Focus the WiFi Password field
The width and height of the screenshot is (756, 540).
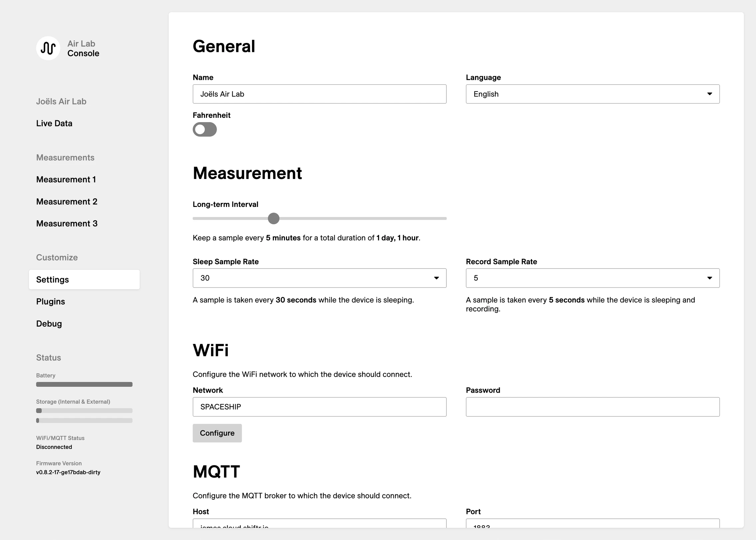click(x=592, y=407)
